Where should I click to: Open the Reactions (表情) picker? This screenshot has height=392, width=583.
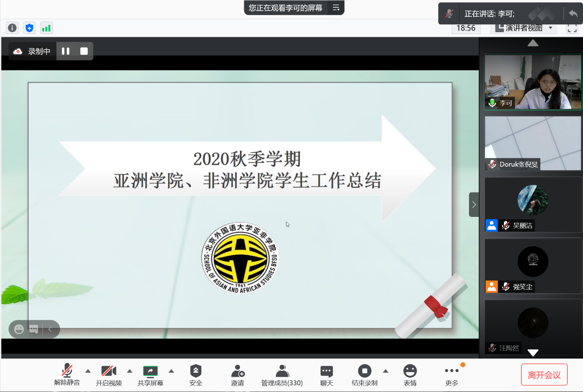click(410, 375)
